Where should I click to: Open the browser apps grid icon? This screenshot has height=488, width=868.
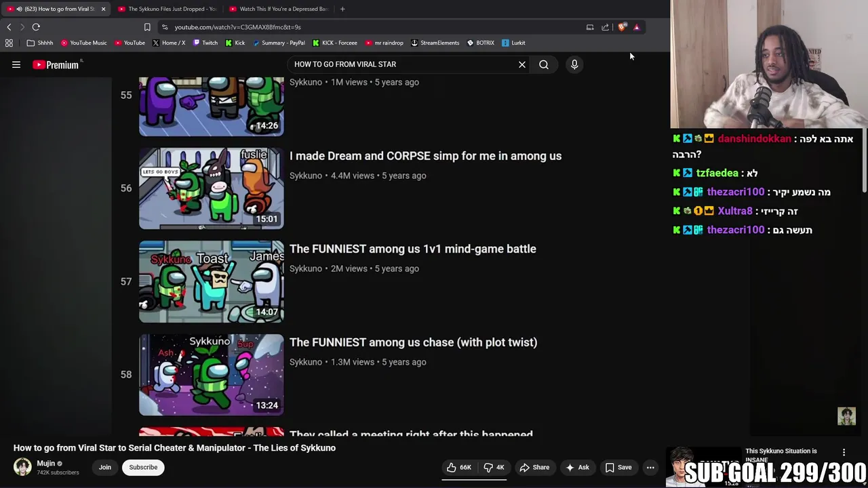[x=9, y=43]
